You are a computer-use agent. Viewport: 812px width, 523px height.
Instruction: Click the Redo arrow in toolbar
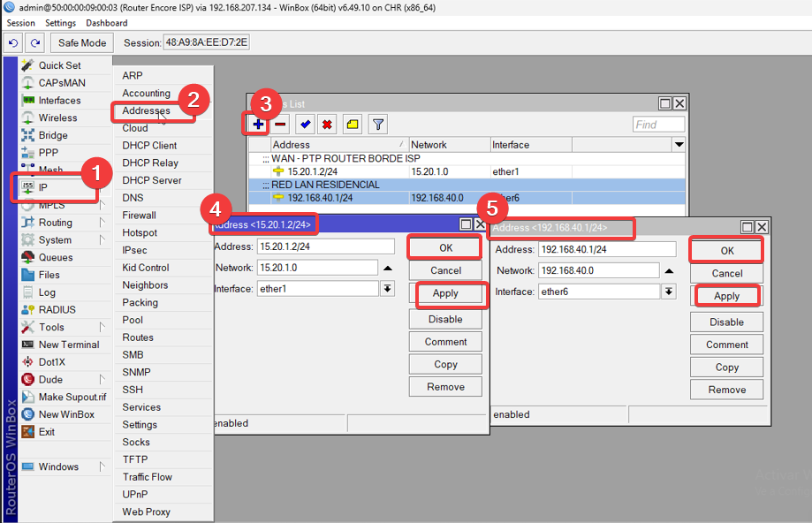click(34, 42)
